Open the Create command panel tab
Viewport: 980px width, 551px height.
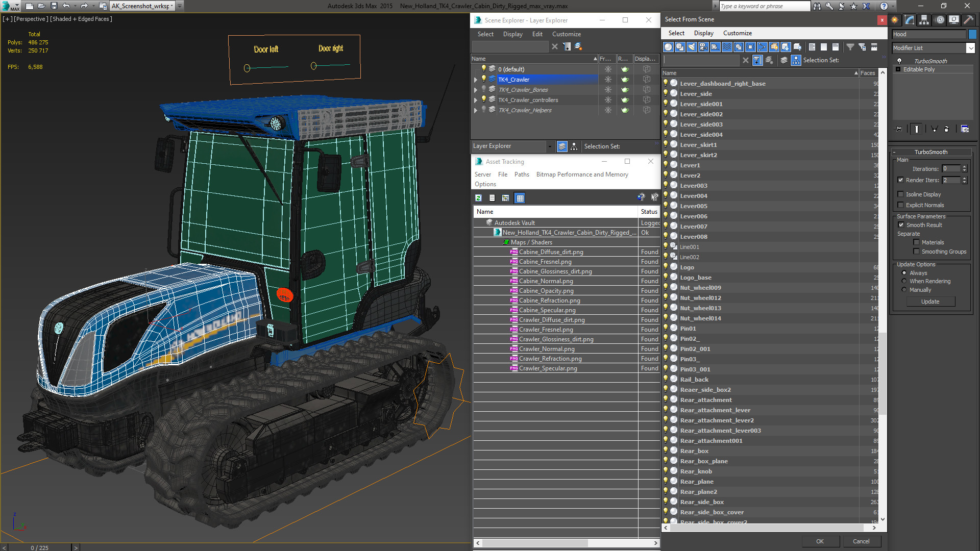(x=895, y=20)
